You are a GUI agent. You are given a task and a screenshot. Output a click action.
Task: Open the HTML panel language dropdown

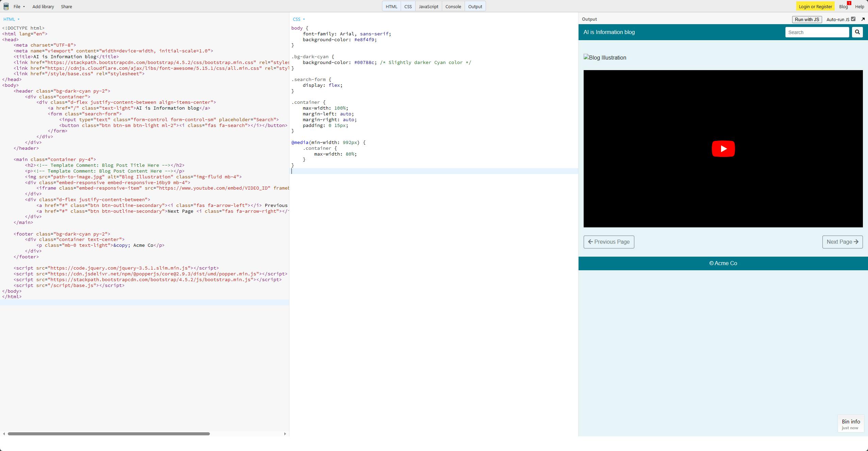coord(11,19)
